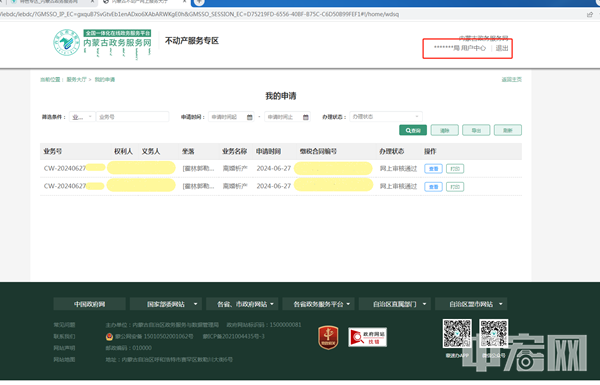Click the browser address bar URL
The image size is (600, 385).
point(199,15)
